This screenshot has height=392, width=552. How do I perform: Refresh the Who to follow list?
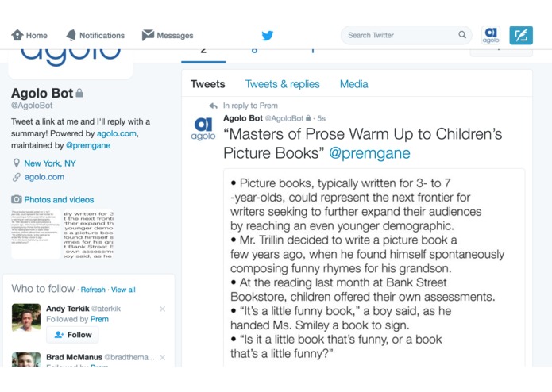pos(93,290)
